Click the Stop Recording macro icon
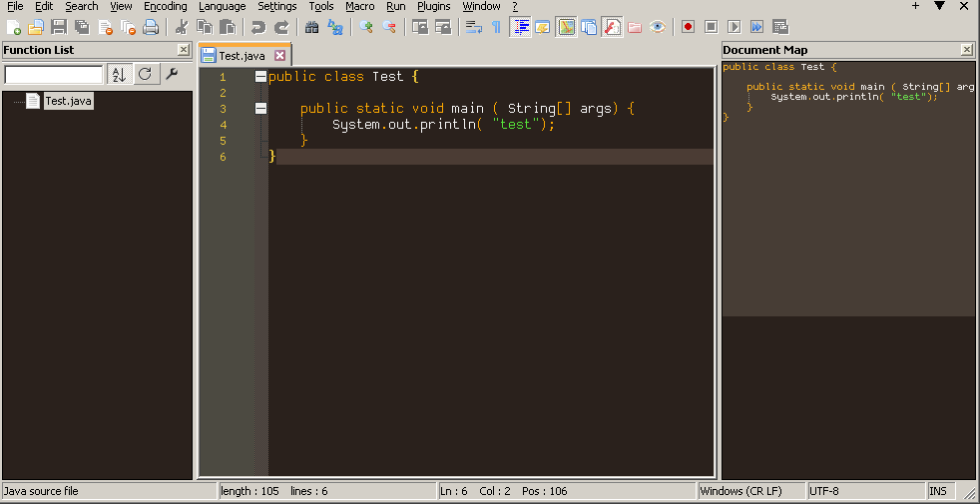This screenshot has height=504, width=980. [x=712, y=27]
